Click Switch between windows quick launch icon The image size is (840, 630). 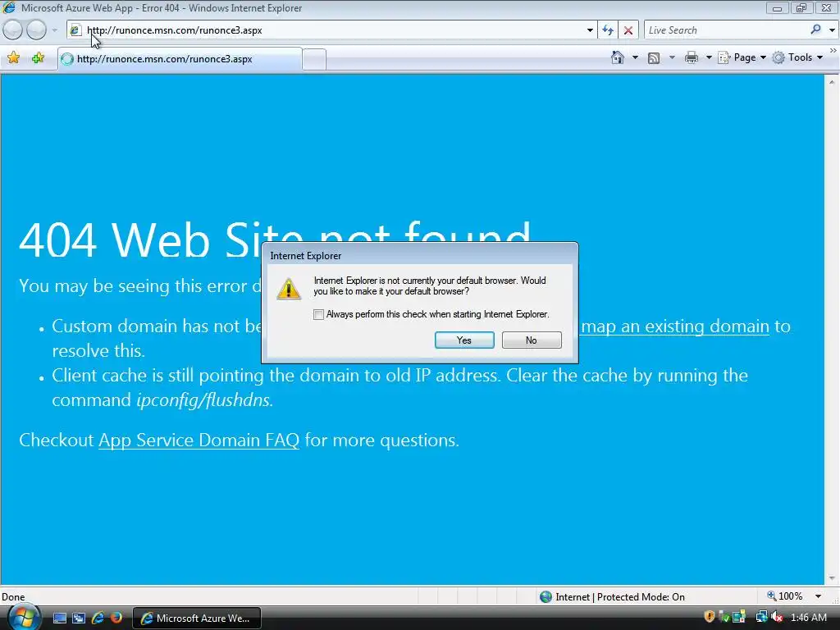(x=78, y=619)
